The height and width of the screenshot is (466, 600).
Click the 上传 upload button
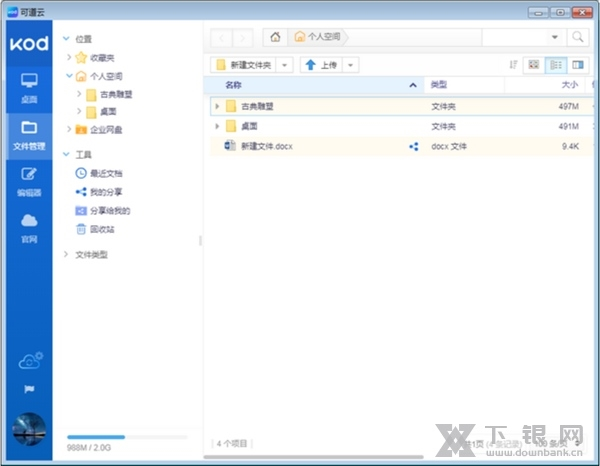[321, 65]
